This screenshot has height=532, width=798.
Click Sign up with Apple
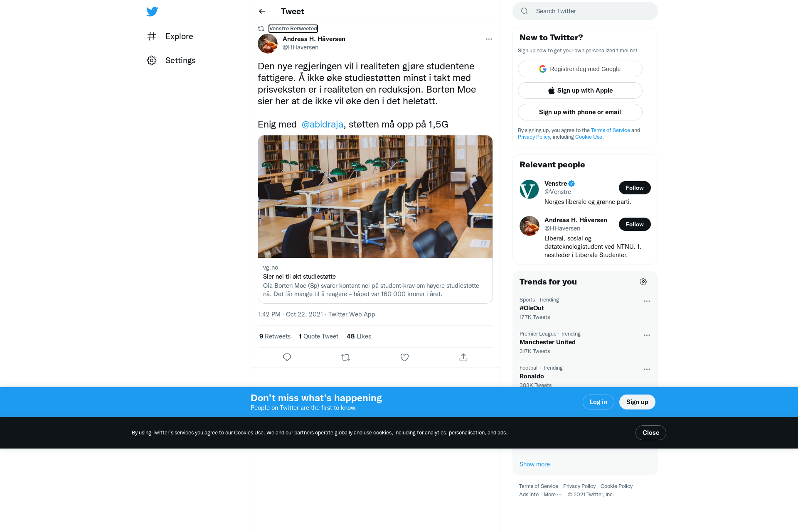point(580,91)
